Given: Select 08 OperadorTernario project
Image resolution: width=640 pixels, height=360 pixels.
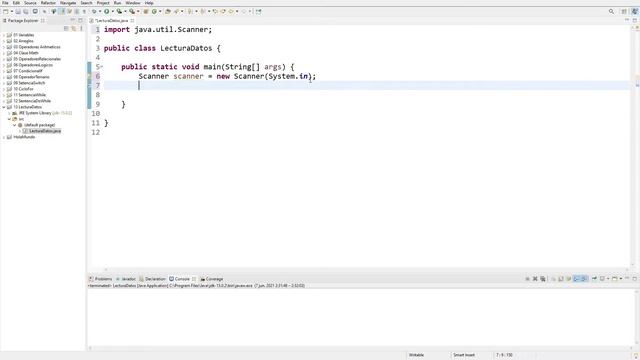Looking at the screenshot, I should coord(31,77).
